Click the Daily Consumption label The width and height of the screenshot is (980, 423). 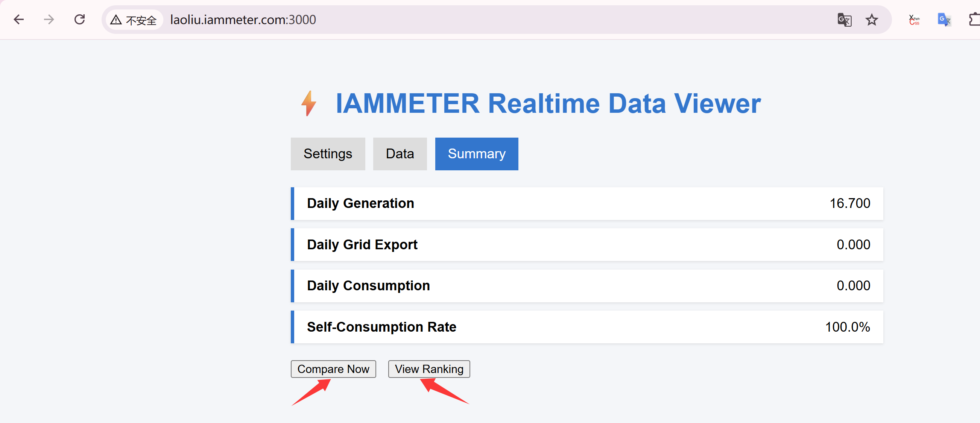click(x=368, y=285)
